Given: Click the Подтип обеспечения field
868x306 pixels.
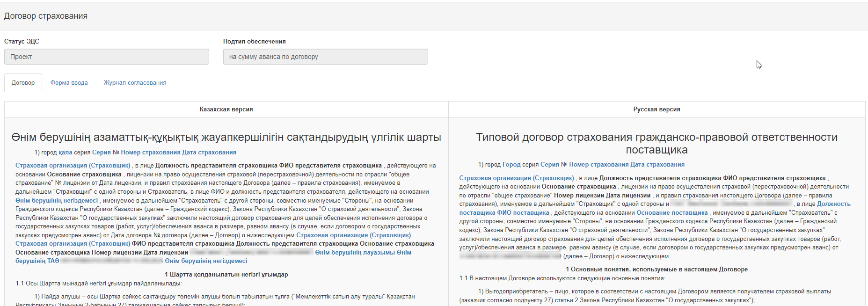Looking at the screenshot, I should pyautogui.click(x=325, y=57).
